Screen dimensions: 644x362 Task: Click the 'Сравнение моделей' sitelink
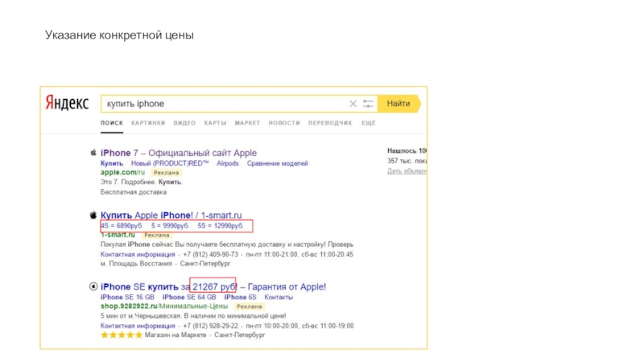[x=277, y=163]
